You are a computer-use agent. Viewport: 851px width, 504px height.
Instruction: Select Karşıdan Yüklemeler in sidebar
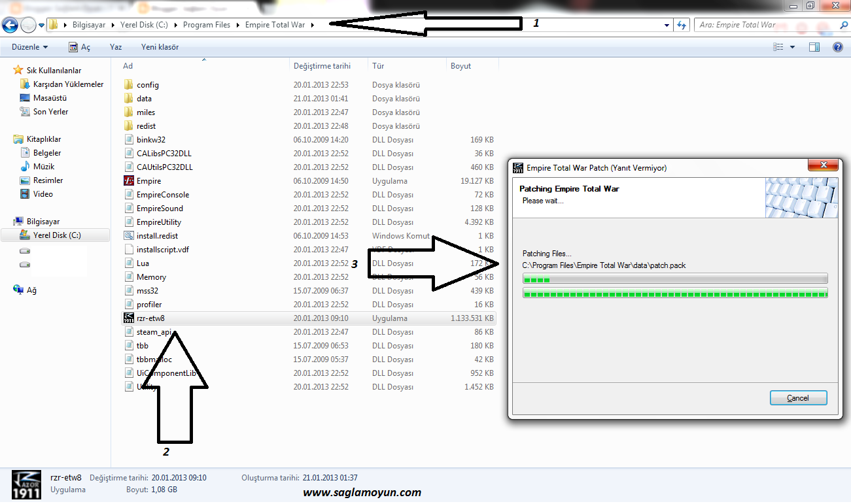tap(68, 84)
